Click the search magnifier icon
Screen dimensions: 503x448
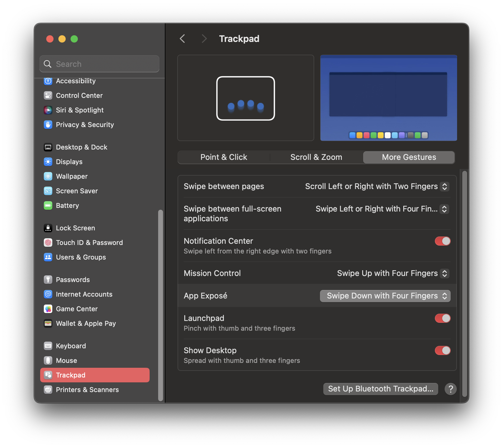pos(47,64)
